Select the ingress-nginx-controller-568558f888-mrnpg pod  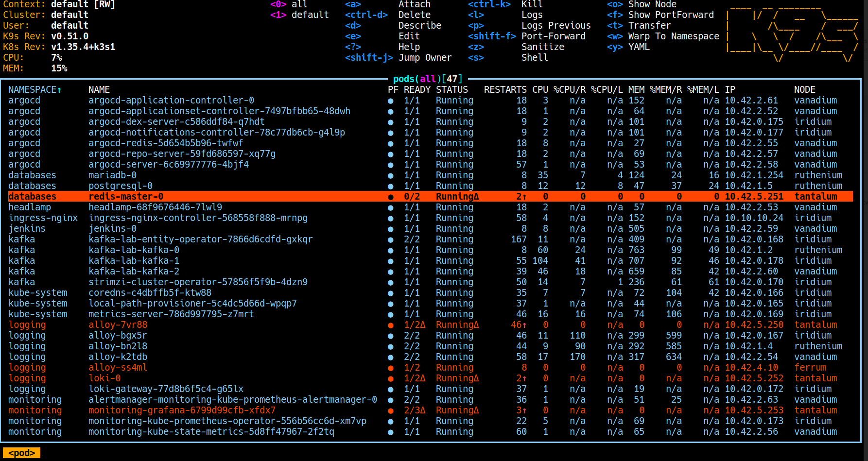198,218
